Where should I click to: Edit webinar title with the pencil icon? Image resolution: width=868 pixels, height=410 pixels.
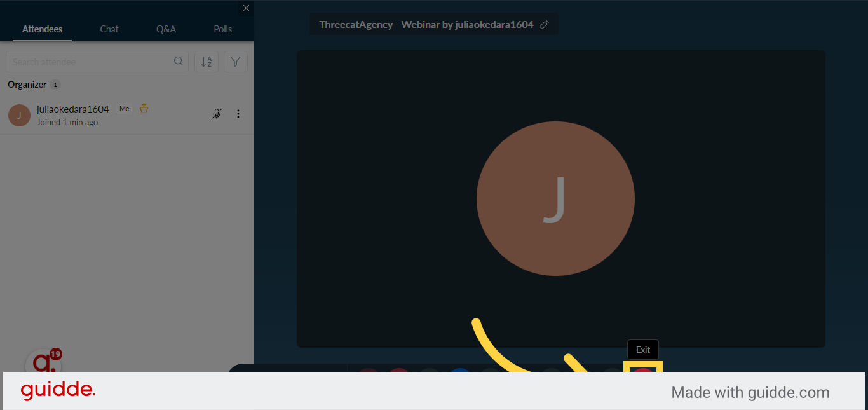pyautogui.click(x=544, y=25)
